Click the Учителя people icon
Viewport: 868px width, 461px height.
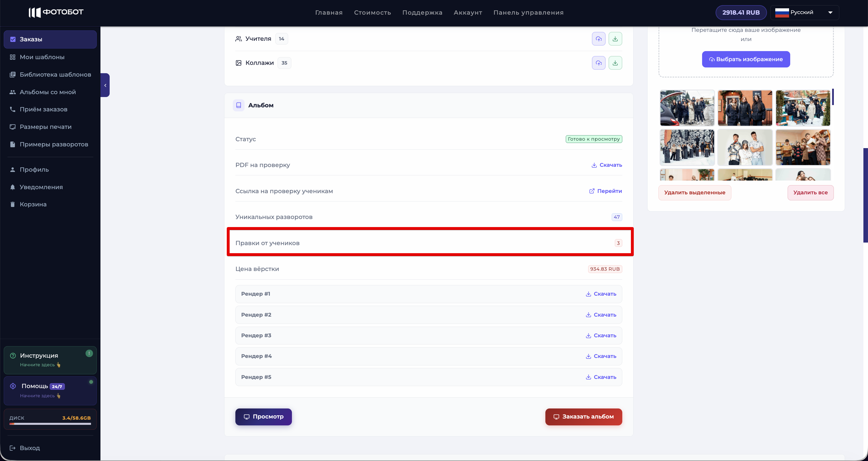[x=239, y=39]
